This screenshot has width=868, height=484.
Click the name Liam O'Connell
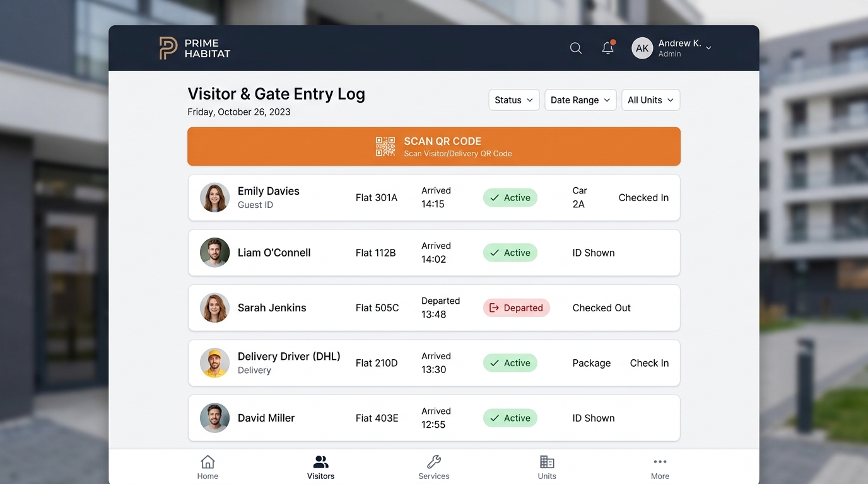[x=274, y=253]
